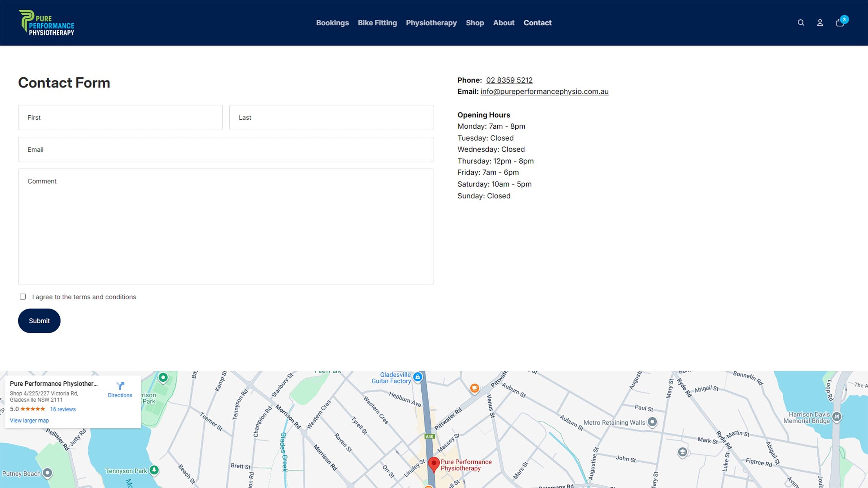Click the Metro Retaining Walls marker

pyautogui.click(x=652, y=422)
